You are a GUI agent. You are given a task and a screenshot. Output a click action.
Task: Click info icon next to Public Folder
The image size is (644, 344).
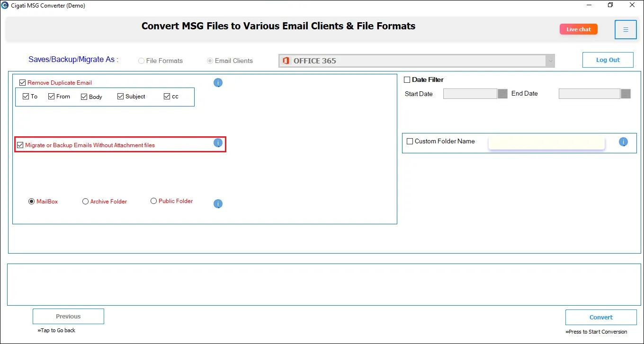[x=218, y=204]
